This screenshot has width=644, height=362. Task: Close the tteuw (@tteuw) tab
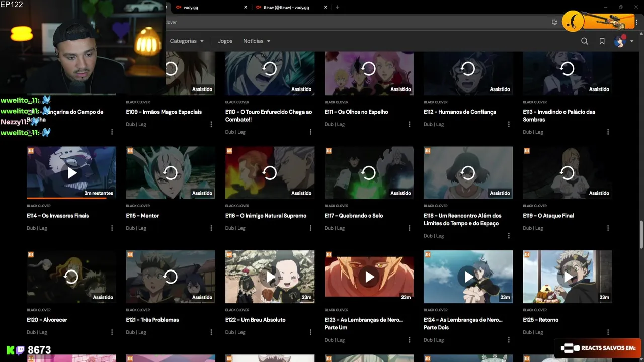(x=326, y=7)
